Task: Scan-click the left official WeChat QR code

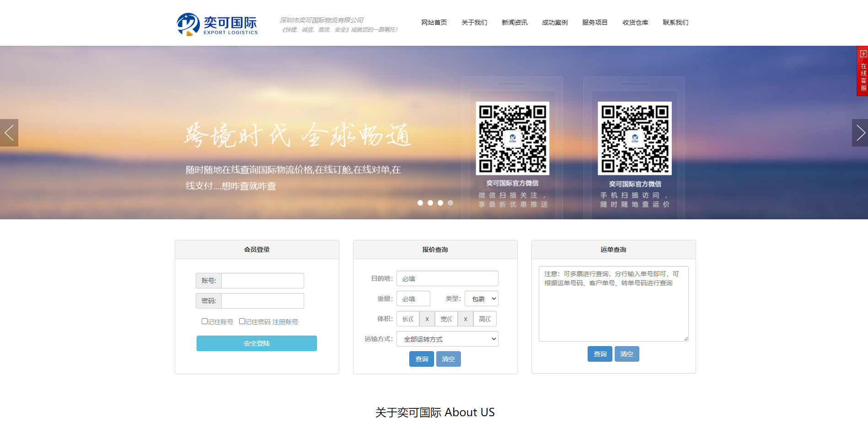Action: coord(513,138)
